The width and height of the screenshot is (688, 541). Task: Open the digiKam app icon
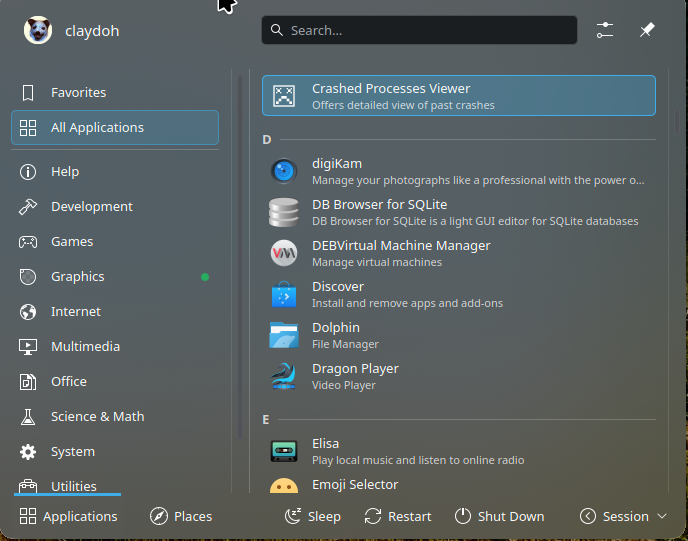click(x=284, y=171)
